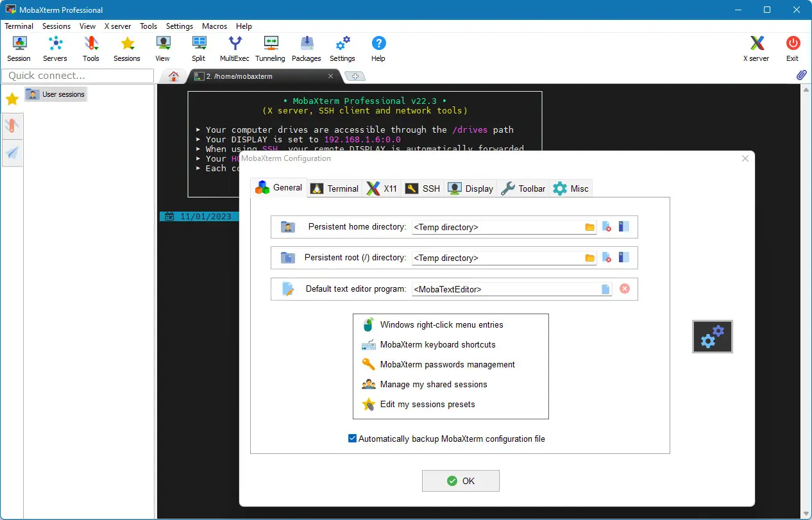Click the home tab icon
Viewport: 812px width, 520px height.
[173, 76]
